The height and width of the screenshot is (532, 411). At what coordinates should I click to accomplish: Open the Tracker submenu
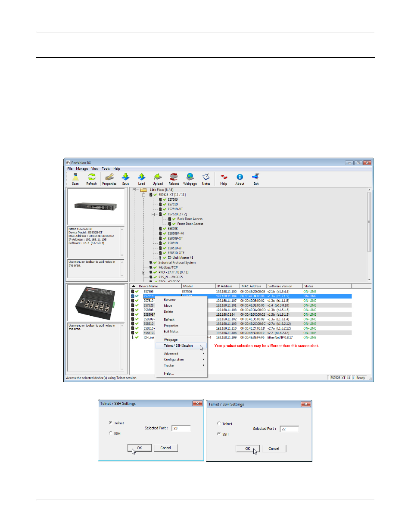click(x=181, y=365)
